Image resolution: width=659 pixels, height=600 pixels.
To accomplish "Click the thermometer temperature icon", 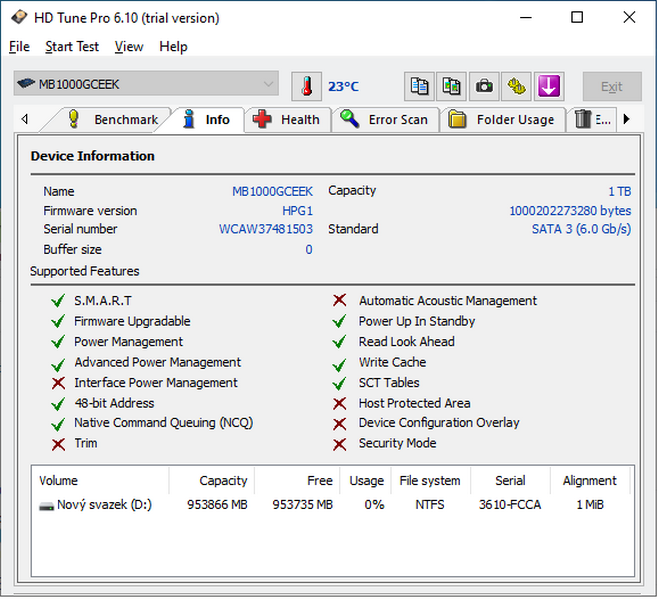I will (307, 87).
